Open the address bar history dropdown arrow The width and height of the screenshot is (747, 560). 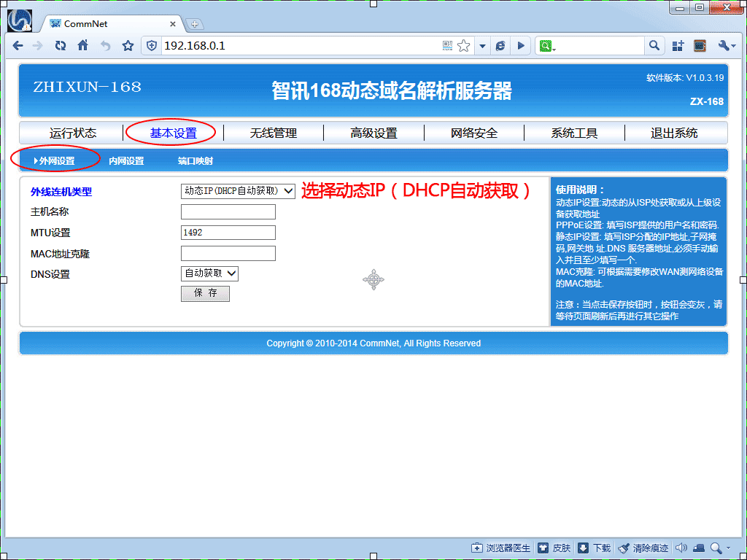click(482, 46)
